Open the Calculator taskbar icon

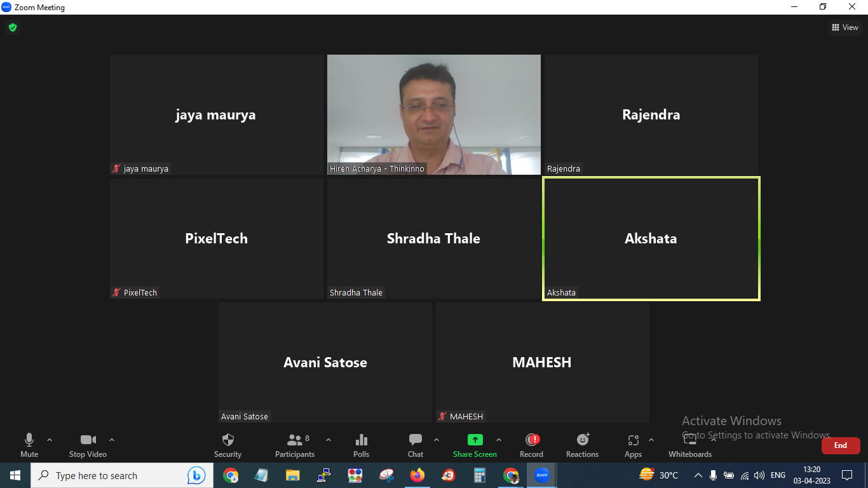click(480, 475)
